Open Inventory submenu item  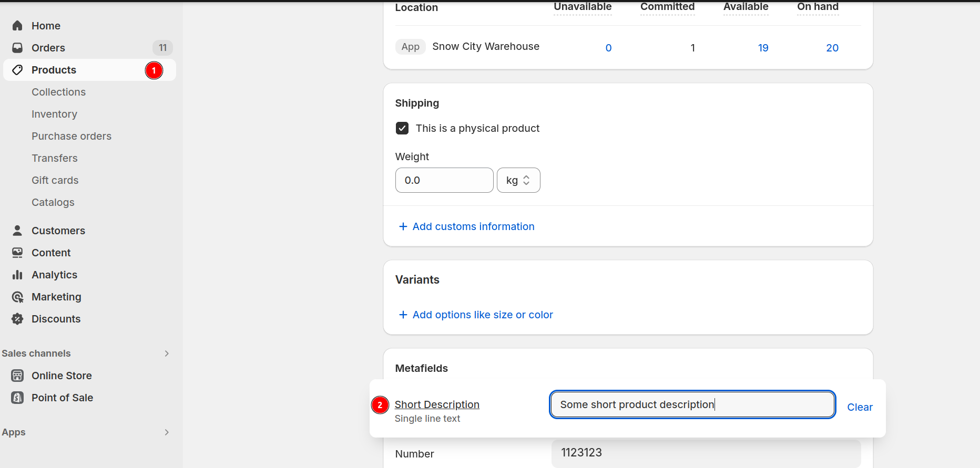pyautogui.click(x=54, y=114)
